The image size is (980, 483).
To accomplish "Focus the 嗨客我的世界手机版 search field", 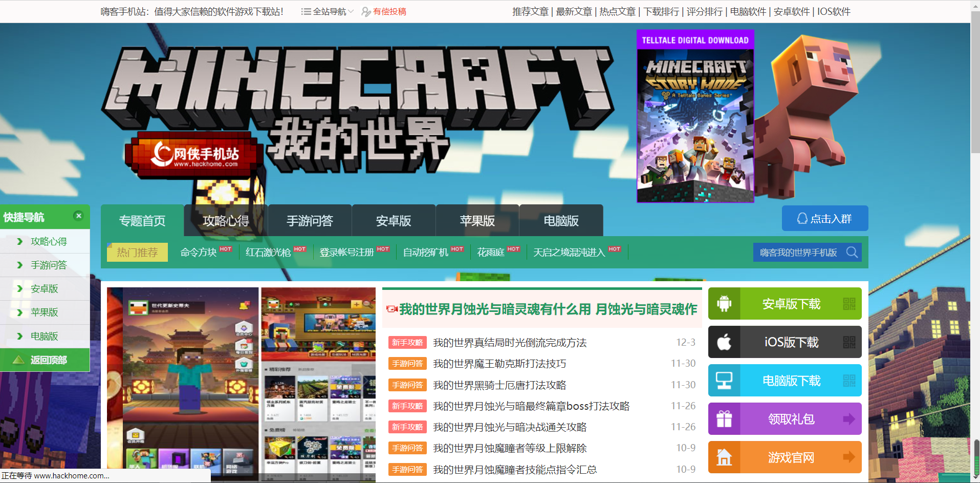I will pyautogui.click(x=798, y=252).
